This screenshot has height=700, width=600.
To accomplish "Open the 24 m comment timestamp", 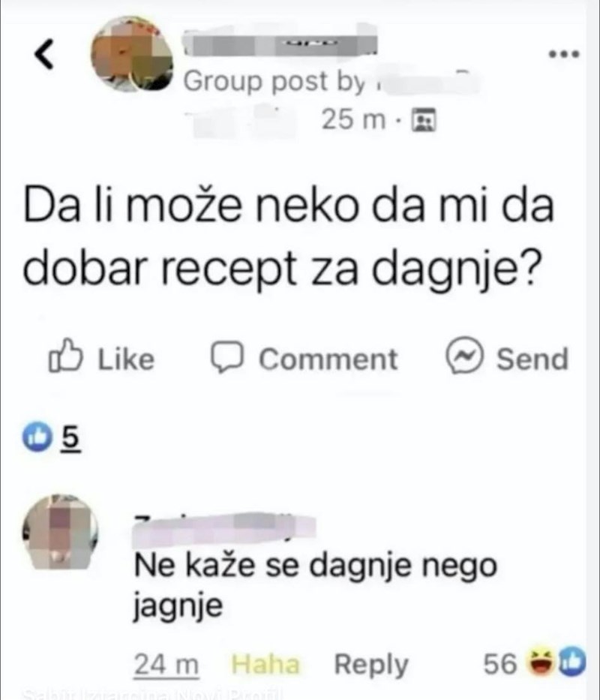I will point(166,665).
